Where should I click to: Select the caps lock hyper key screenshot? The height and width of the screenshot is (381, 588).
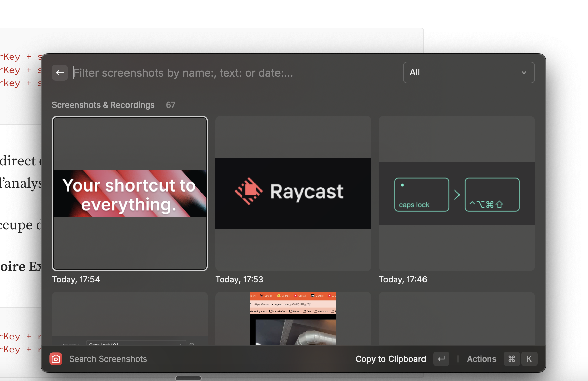pyautogui.click(x=457, y=194)
